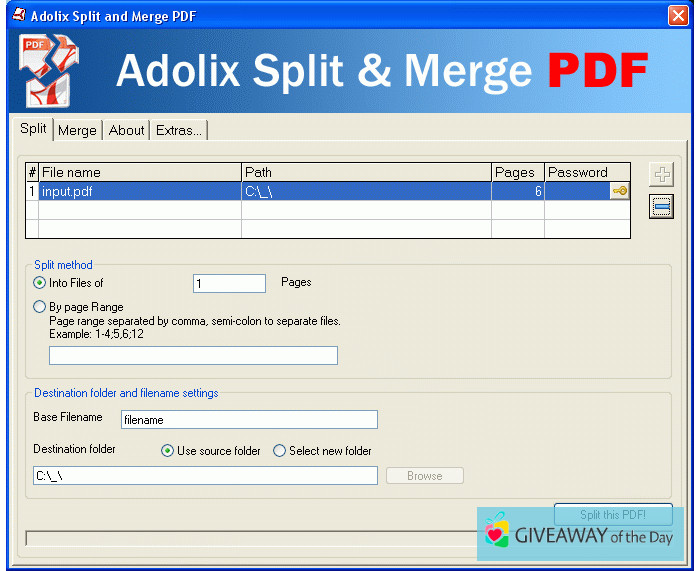Click the pages-per-file number field
The image size is (700, 571).
point(229,284)
